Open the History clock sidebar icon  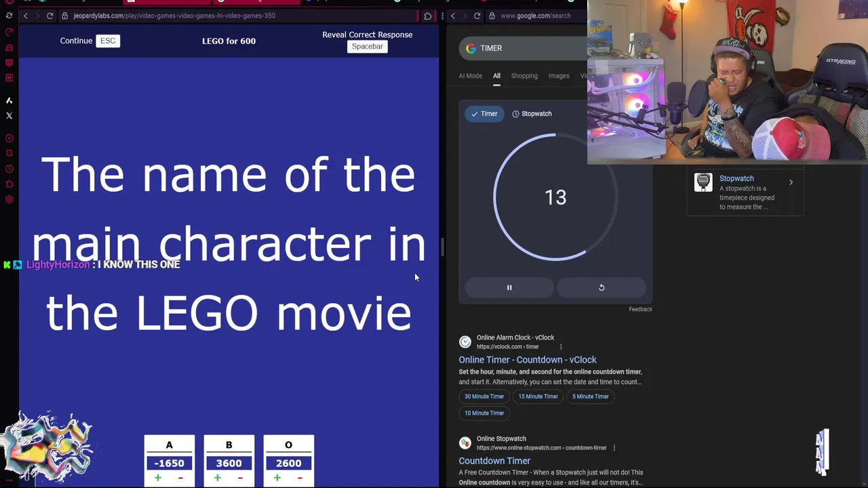[9, 169]
